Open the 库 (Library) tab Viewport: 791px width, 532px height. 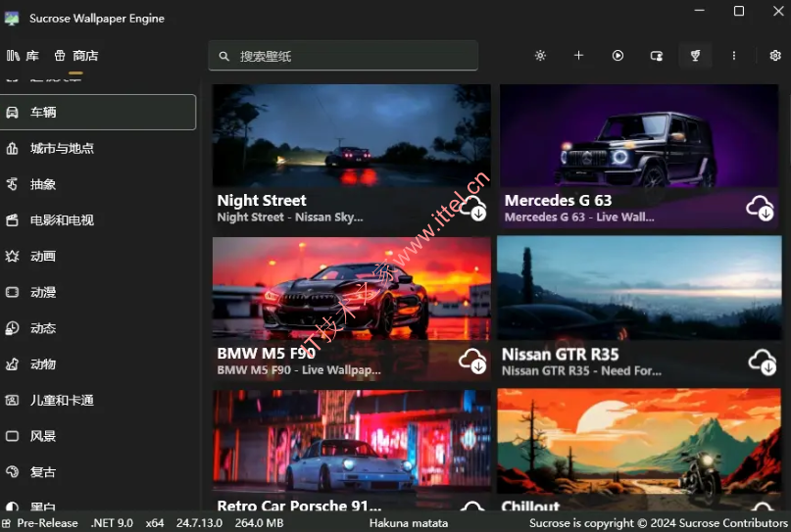pyautogui.click(x=23, y=56)
